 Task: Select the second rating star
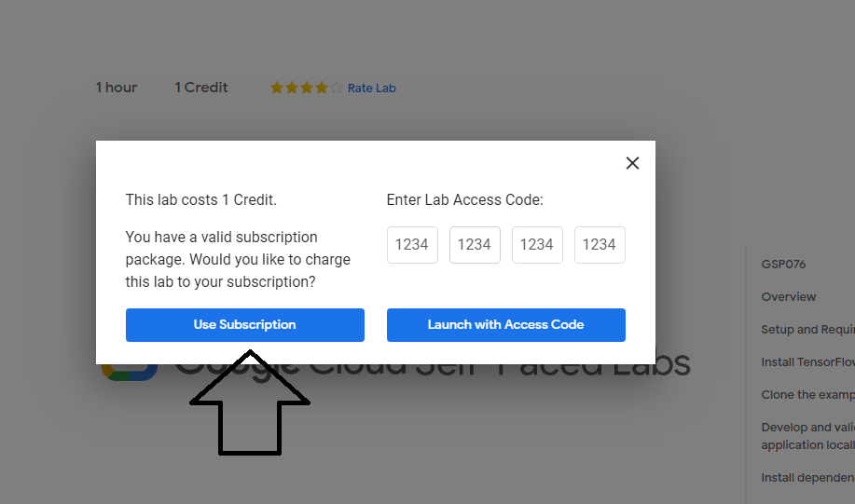point(292,88)
